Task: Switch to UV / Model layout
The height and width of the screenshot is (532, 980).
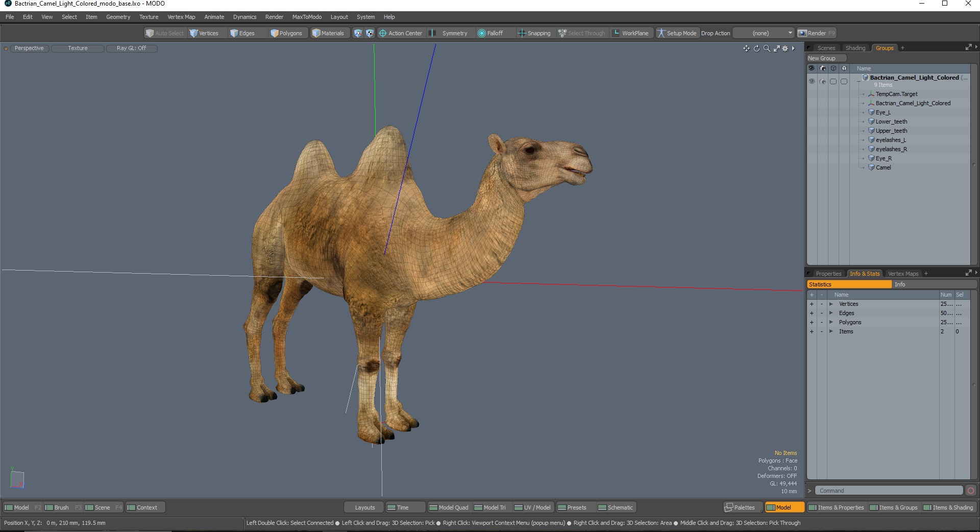Action: click(x=532, y=507)
